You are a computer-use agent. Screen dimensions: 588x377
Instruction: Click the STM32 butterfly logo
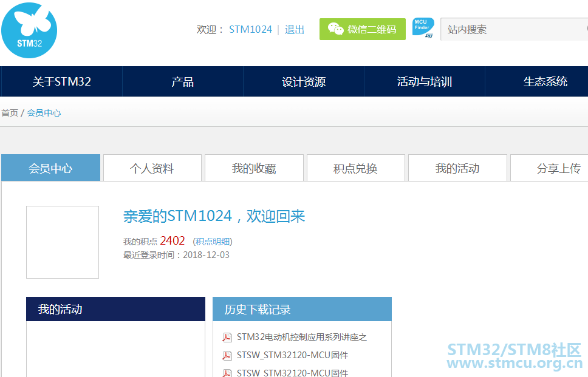[x=29, y=30]
